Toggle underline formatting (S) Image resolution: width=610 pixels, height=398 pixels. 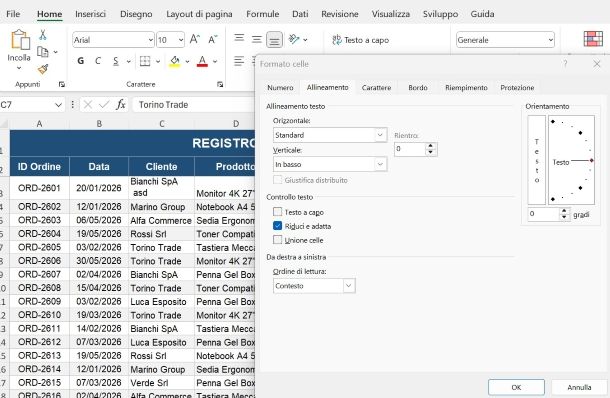(x=116, y=61)
